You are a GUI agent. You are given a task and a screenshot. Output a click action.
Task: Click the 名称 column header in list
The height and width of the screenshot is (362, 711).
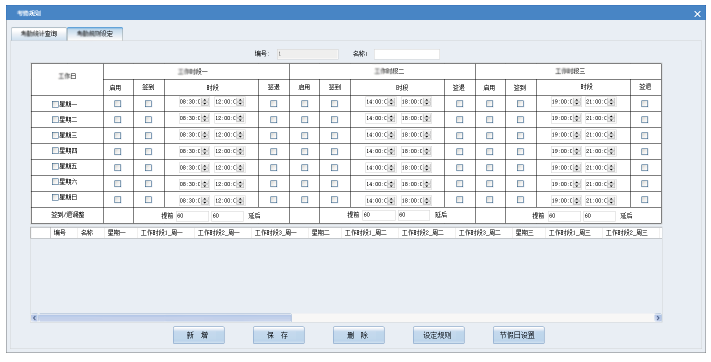pyautogui.click(x=90, y=233)
